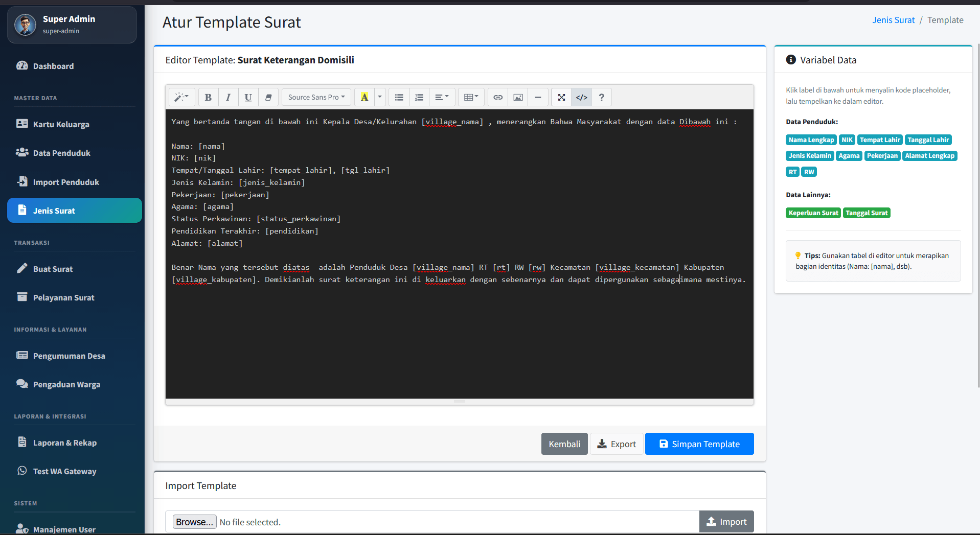Click the Buat Surat pen icon
The image size is (980, 535).
[22, 268]
